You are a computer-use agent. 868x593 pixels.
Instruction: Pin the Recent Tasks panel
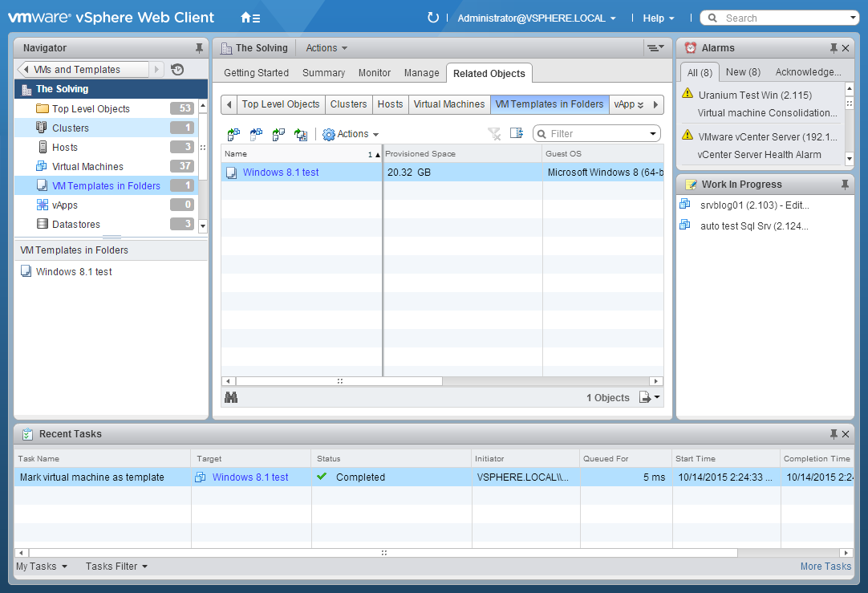coord(834,434)
